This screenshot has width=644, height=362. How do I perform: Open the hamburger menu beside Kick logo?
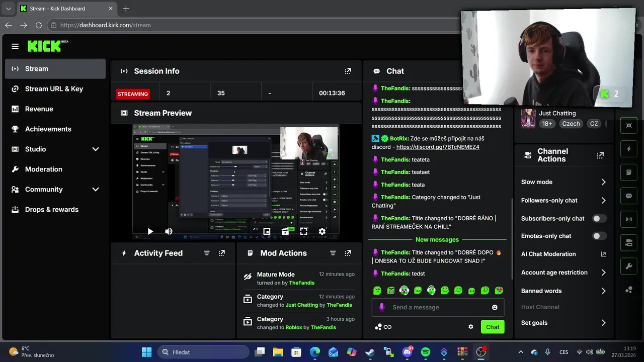coord(15,46)
